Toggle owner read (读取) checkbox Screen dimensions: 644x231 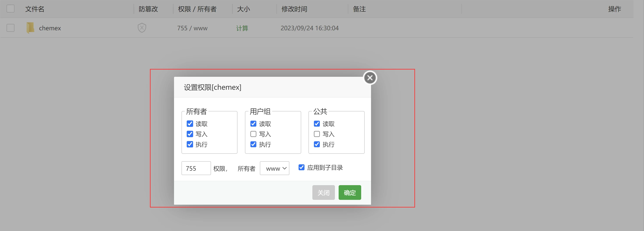[x=190, y=124]
